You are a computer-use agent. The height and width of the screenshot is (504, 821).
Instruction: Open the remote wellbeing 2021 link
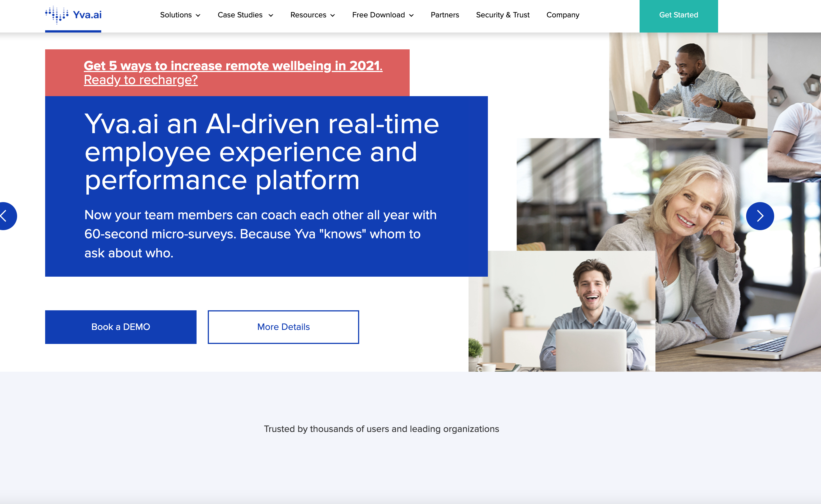[233, 66]
